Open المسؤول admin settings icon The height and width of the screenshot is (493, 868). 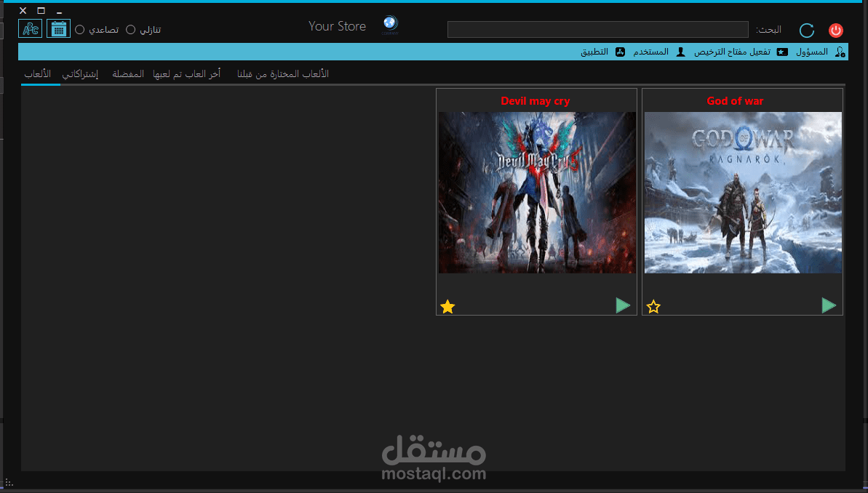click(x=840, y=52)
